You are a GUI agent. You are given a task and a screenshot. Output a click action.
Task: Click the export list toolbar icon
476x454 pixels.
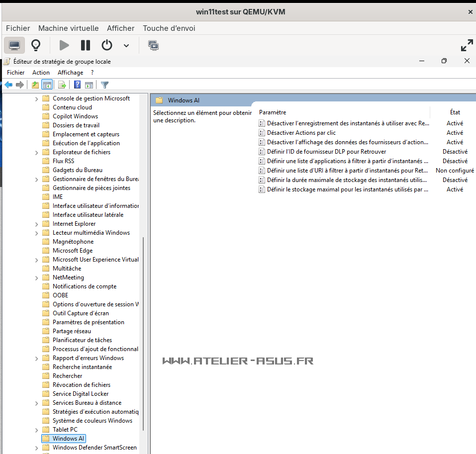pos(62,85)
